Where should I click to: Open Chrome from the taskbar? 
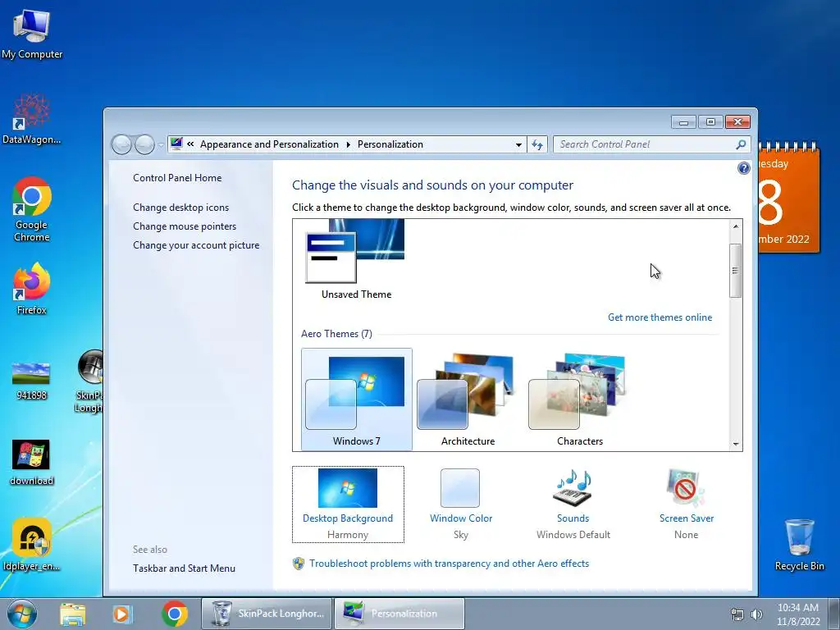click(x=174, y=614)
